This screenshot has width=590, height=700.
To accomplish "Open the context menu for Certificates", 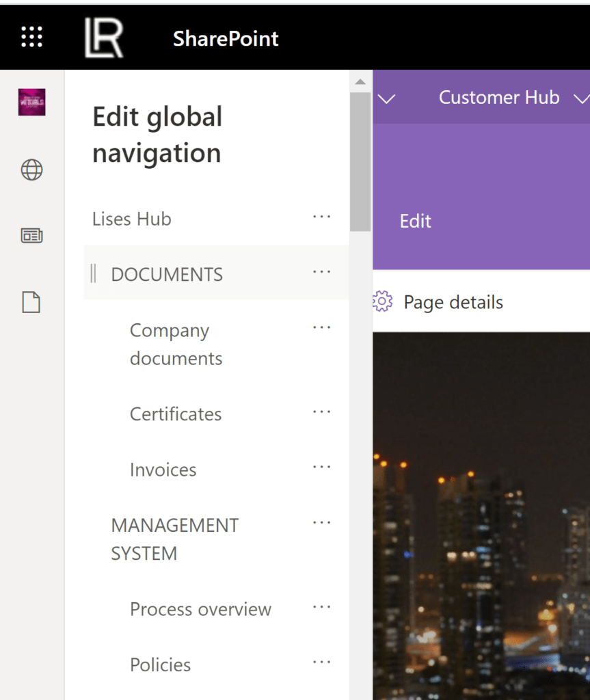I will pyautogui.click(x=321, y=412).
